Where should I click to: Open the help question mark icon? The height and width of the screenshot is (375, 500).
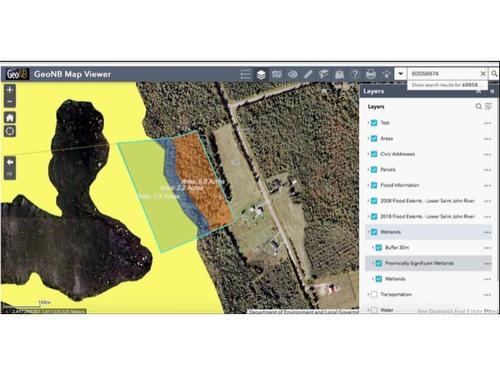(355, 74)
